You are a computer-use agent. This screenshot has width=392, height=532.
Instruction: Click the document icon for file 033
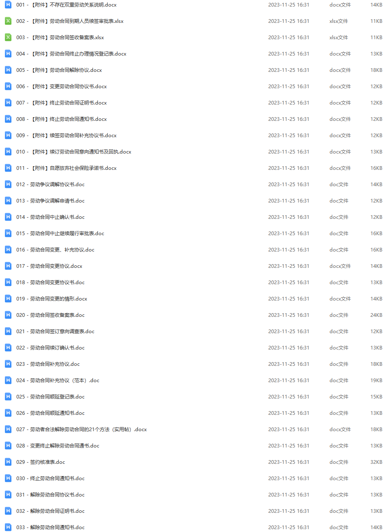pos(8,527)
